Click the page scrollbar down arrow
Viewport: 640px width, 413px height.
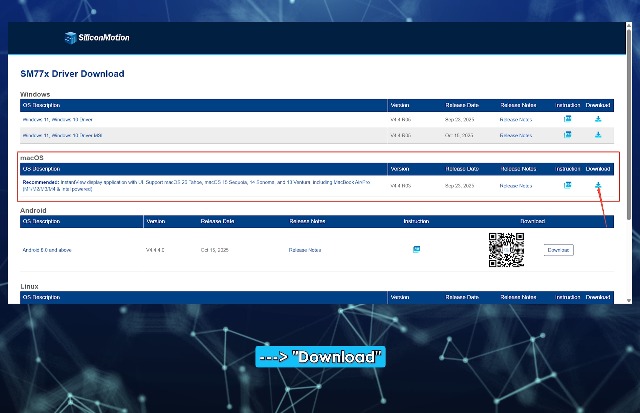coord(629,300)
